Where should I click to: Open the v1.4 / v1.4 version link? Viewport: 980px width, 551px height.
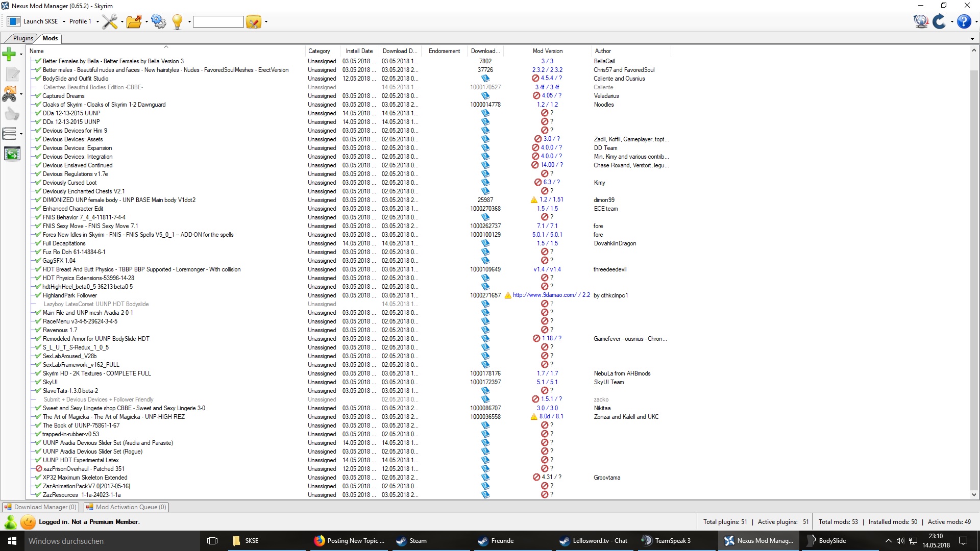pyautogui.click(x=547, y=269)
